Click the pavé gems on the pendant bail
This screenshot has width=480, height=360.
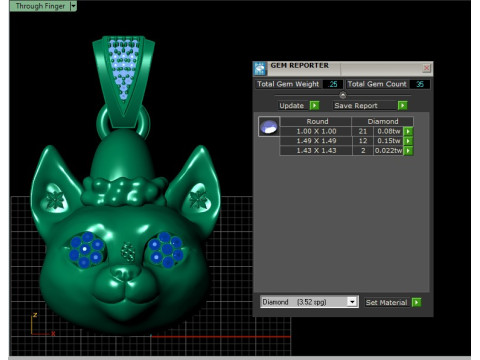tap(124, 67)
